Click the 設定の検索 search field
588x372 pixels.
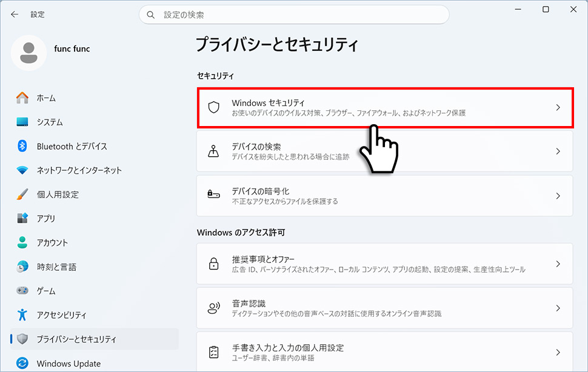[x=294, y=15]
